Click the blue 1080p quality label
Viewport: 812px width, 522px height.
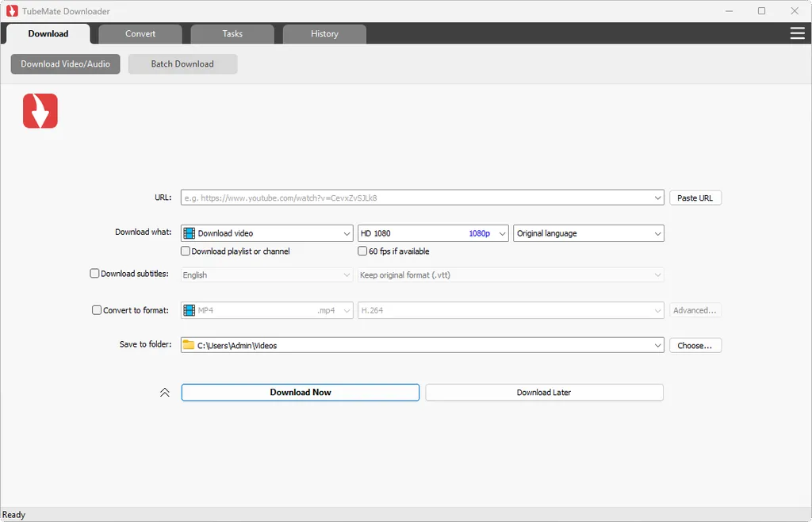(480, 233)
